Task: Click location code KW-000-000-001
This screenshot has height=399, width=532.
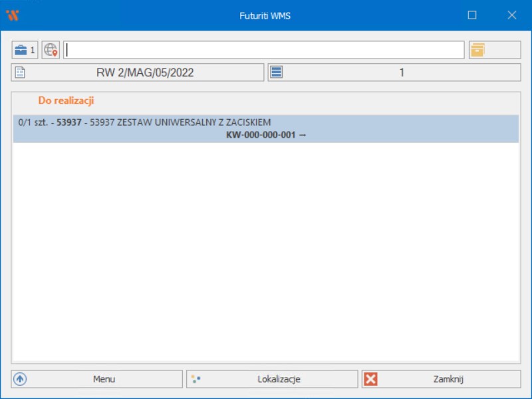Action: tap(262, 135)
